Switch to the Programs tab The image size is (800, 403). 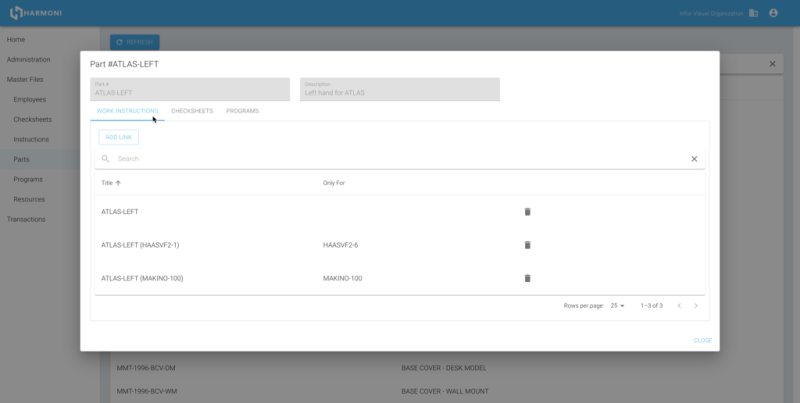[x=242, y=111]
